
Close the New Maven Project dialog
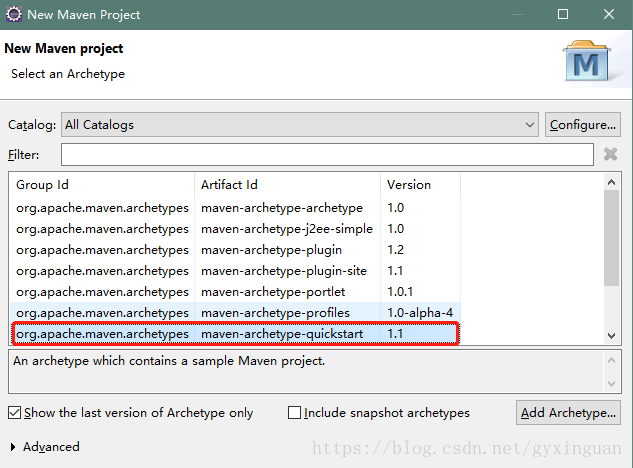pyautogui.click(x=609, y=14)
